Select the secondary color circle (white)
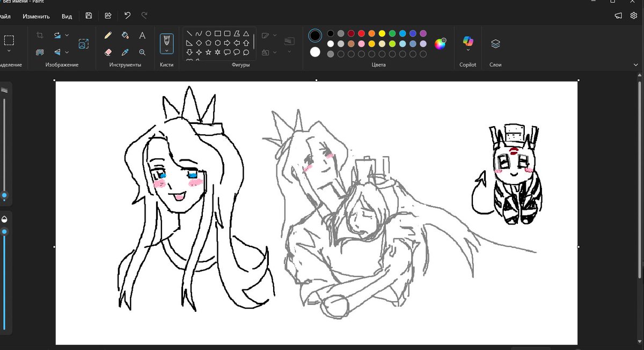The width and height of the screenshot is (644, 350). 315,52
